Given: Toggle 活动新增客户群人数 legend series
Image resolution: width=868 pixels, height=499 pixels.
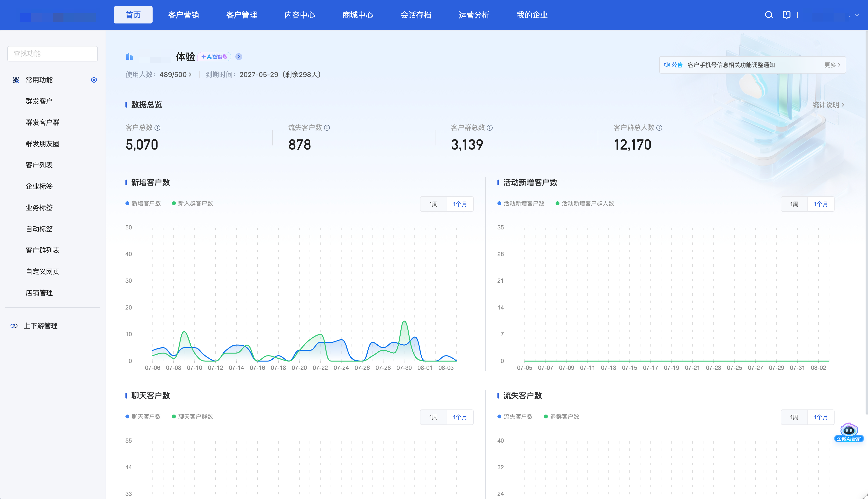Looking at the screenshot, I should tap(585, 204).
